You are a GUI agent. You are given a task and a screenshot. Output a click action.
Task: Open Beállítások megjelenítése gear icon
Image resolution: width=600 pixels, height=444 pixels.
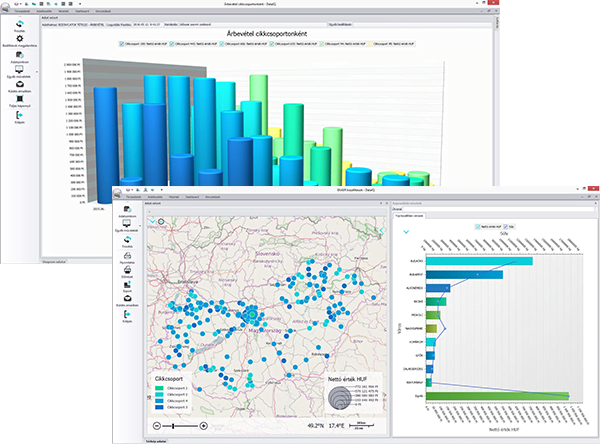pyautogui.click(x=20, y=40)
